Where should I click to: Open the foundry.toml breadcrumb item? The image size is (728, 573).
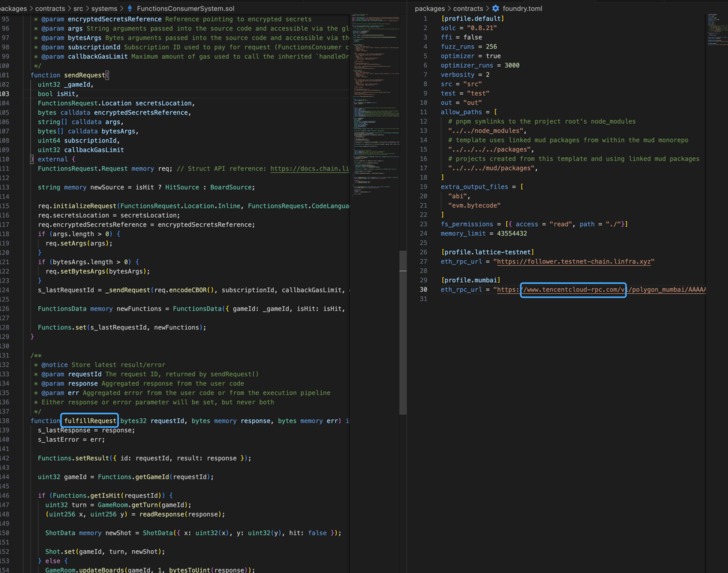[522, 8]
